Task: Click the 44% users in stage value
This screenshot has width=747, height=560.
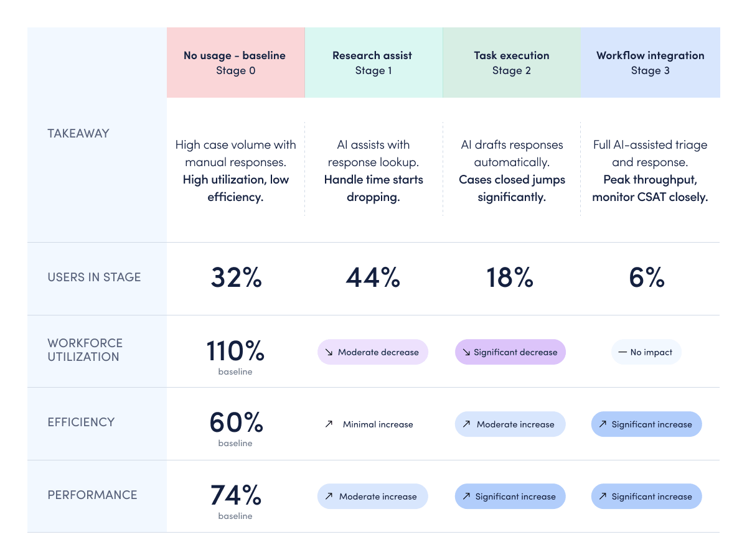Action: click(373, 278)
